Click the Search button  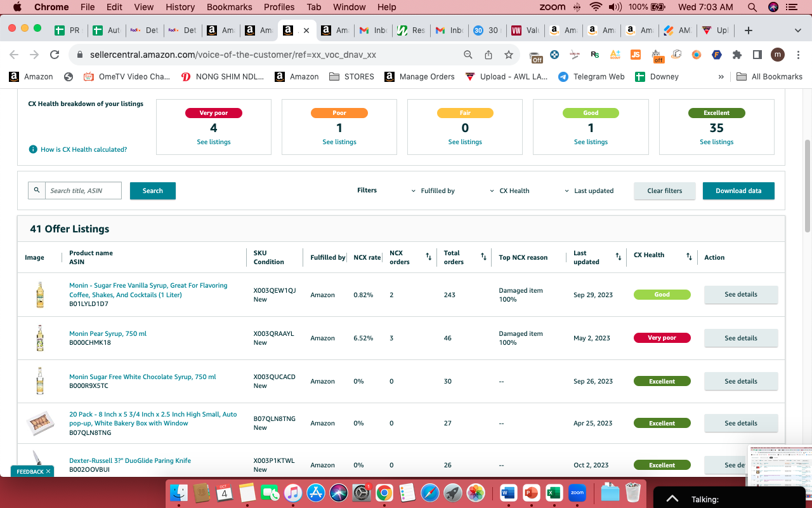click(x=153, y=190)
